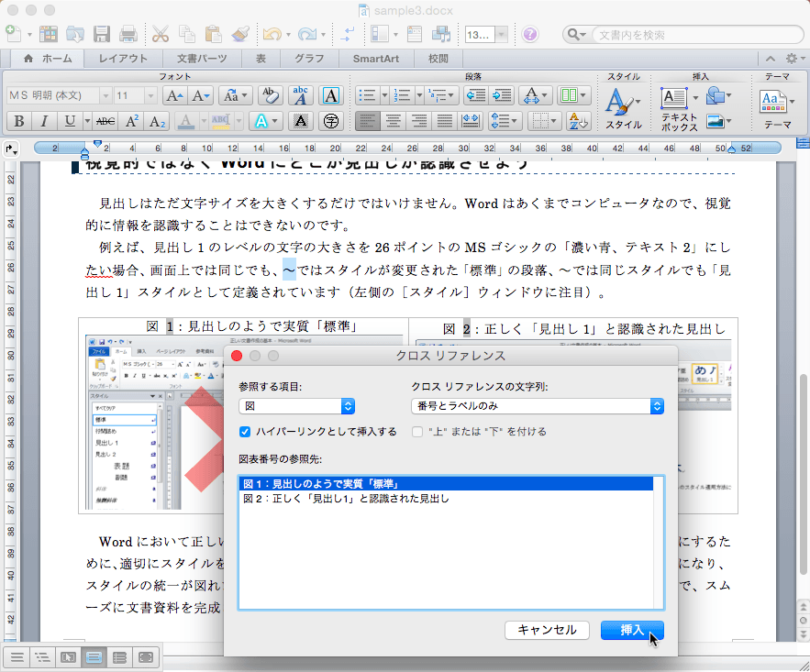Viewport: 810px width, 672px height.
Task: Click the キャンセル button
Action: pyautogui.click(x=547, y=630)
